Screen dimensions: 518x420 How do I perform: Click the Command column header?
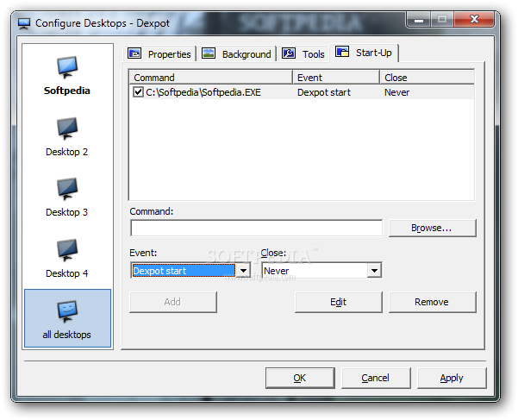coord(211,78)
